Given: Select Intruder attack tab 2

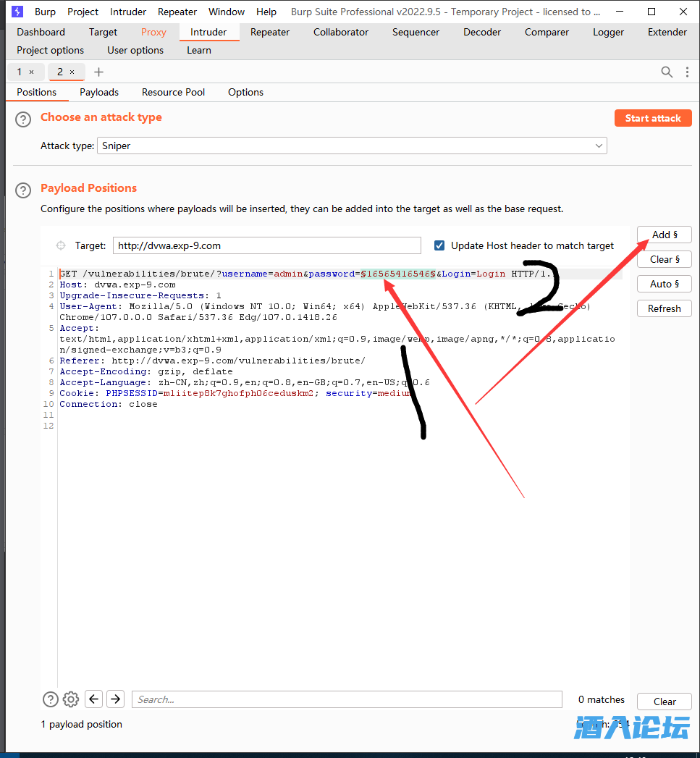Looking at the screenshot, I should pyautogui.click(x=60, y=72).
